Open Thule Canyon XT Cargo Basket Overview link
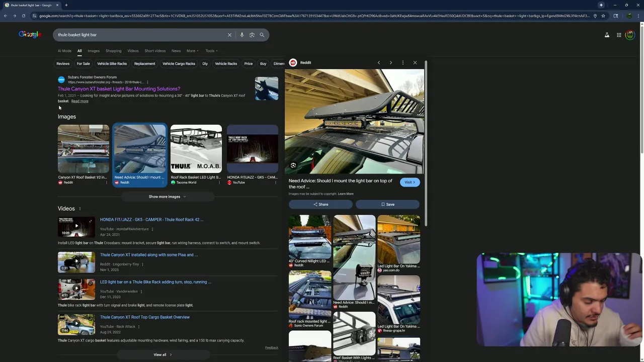644x362 pixels. coord(145,317)
